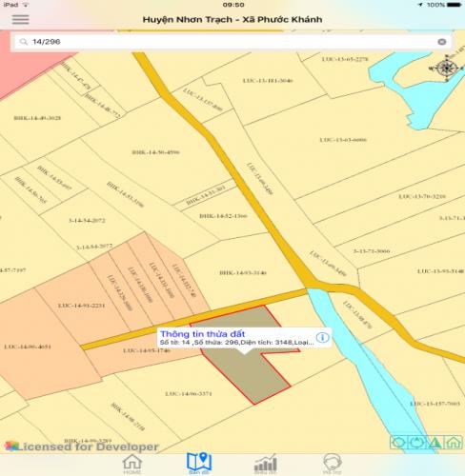Tap the Thông tin thửa đất callout

pyautogui.click(x=244, y=337)
